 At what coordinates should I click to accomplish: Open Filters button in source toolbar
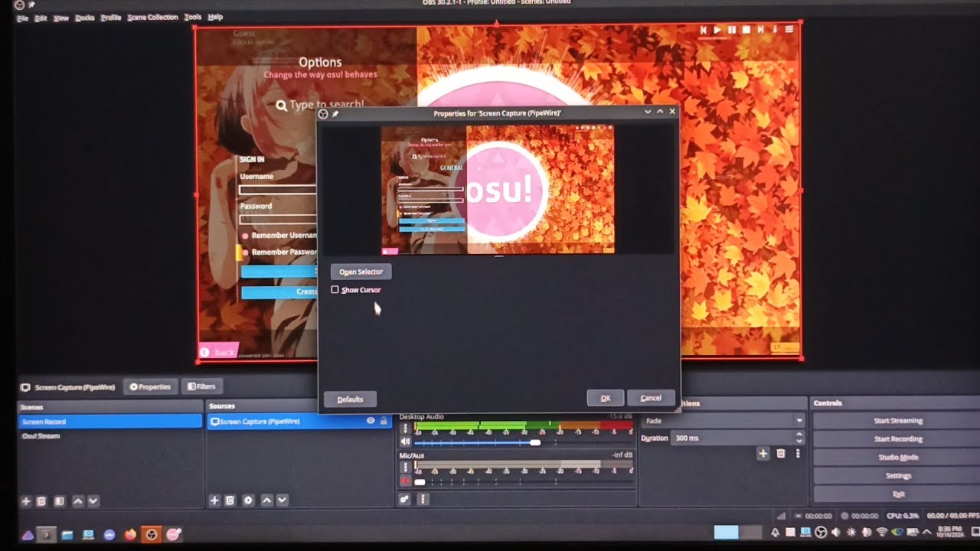coord(201,387)
